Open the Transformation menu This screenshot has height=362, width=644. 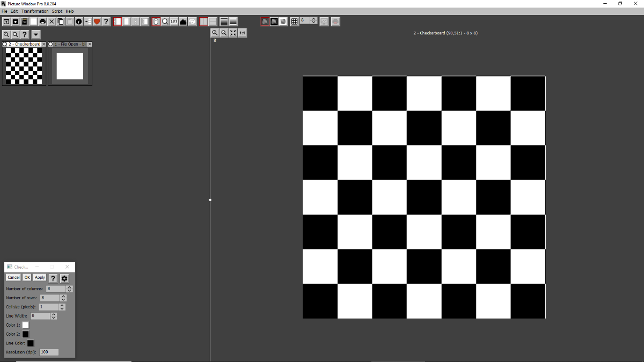(x=35, y=11)
